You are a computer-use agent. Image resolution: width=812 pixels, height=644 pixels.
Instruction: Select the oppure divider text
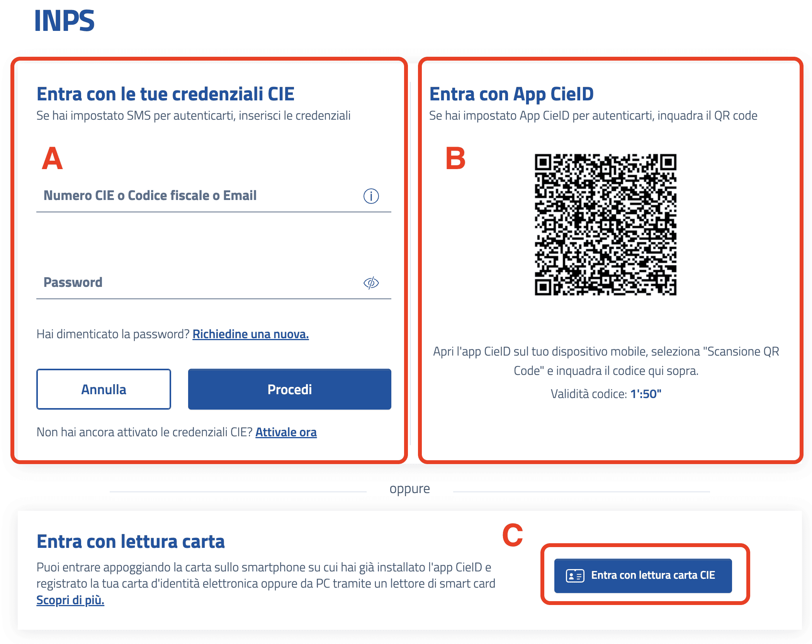click(409, 488)
